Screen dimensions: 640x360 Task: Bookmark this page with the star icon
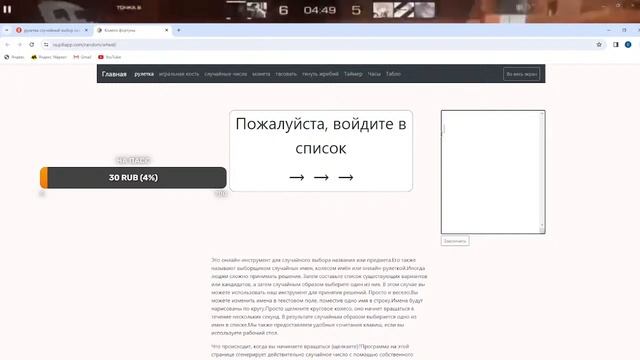(599, 44)
